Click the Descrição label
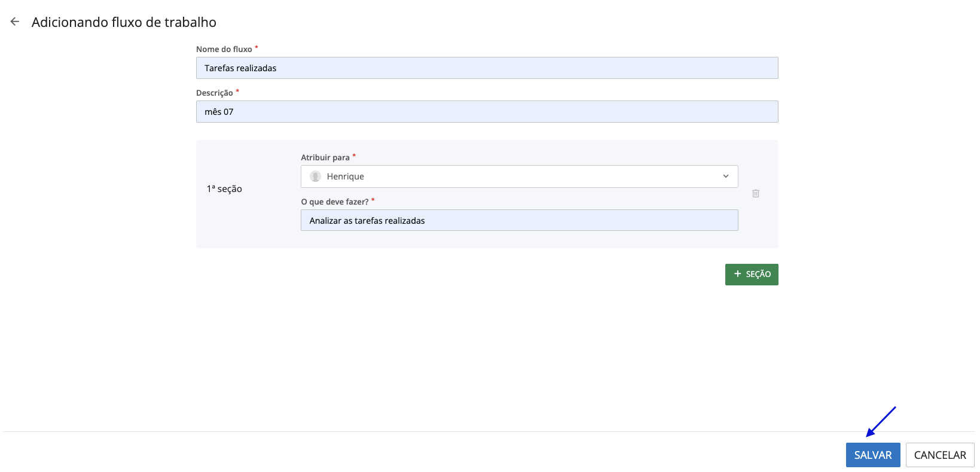Viewport: 980px width, 472px height. coord(215,93)
